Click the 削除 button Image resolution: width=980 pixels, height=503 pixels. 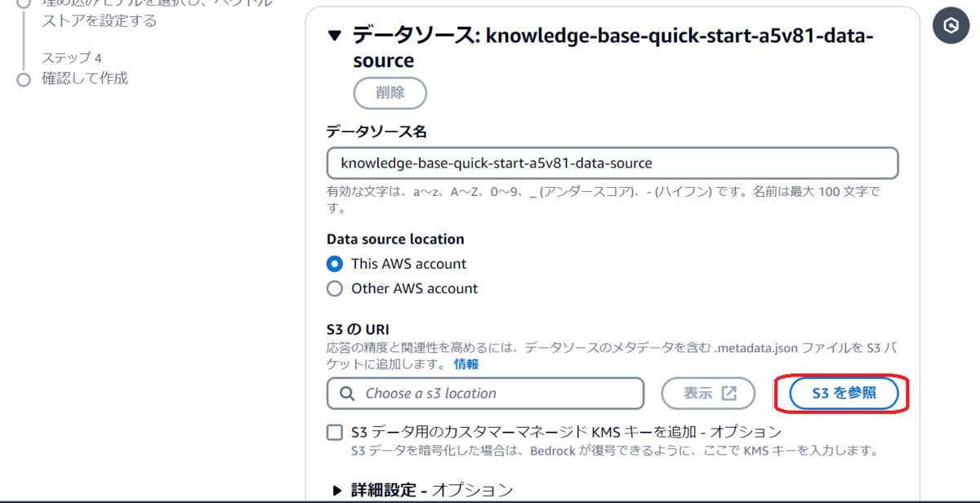click(390, 92)
